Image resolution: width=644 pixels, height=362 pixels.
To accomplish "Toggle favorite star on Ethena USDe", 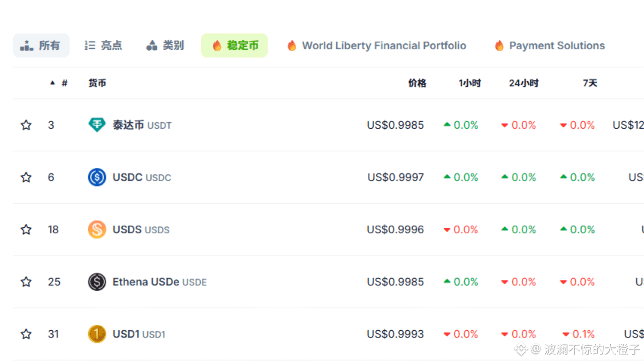I will click(x=26, y=282).
